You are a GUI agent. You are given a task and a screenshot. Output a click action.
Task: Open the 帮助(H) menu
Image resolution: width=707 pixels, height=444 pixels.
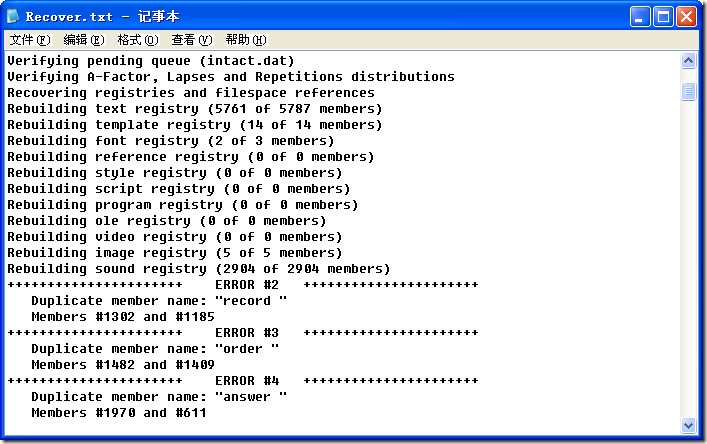tap(245, 40)
